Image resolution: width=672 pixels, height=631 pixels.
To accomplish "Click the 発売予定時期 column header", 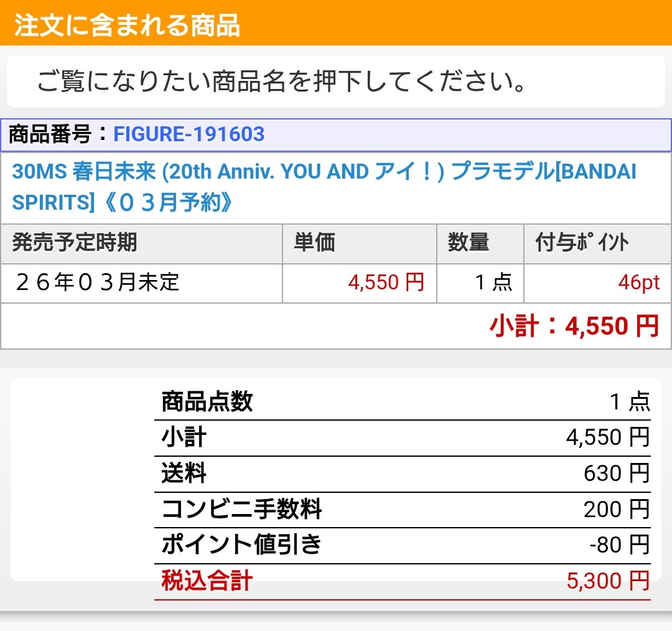I will [75, 243].
